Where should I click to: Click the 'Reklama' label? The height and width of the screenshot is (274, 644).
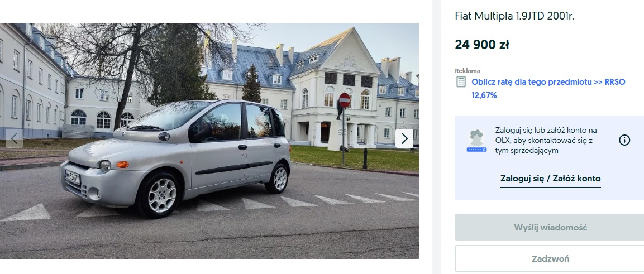468,71
